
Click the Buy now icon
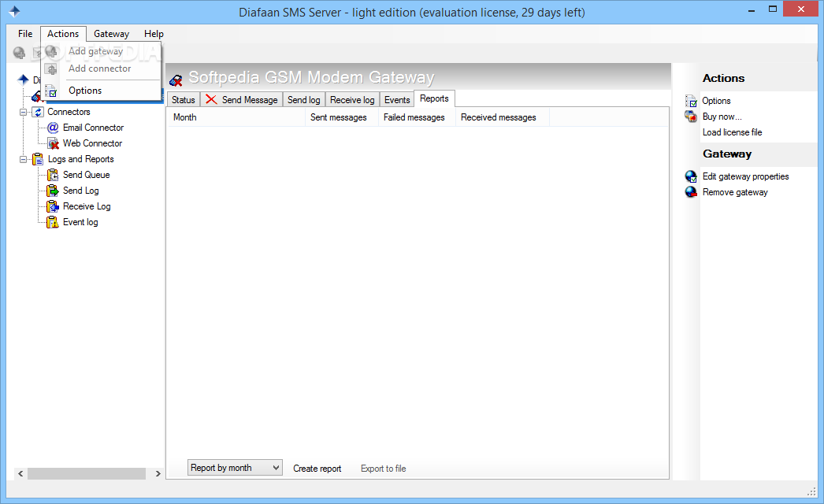691,116
